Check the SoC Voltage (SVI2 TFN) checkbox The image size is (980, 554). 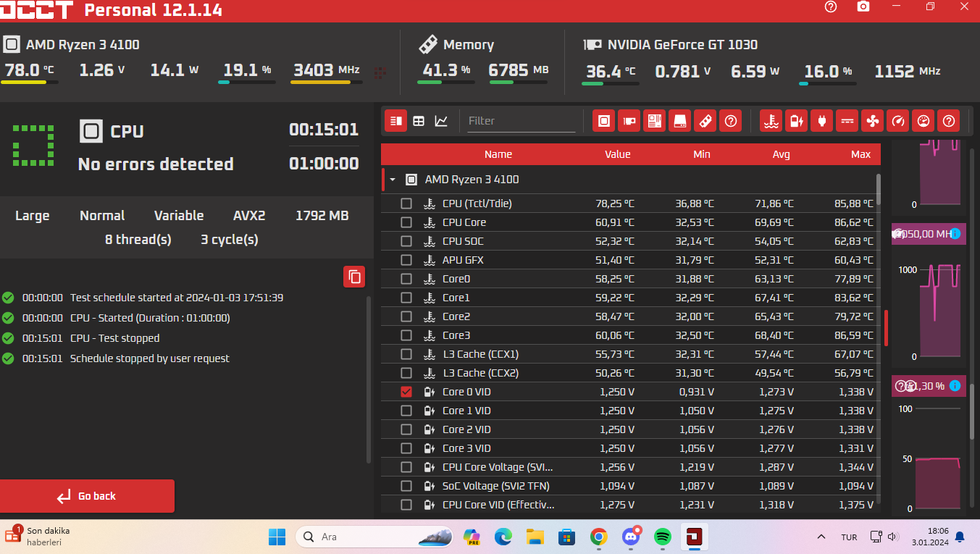click(x=406, y=486)
